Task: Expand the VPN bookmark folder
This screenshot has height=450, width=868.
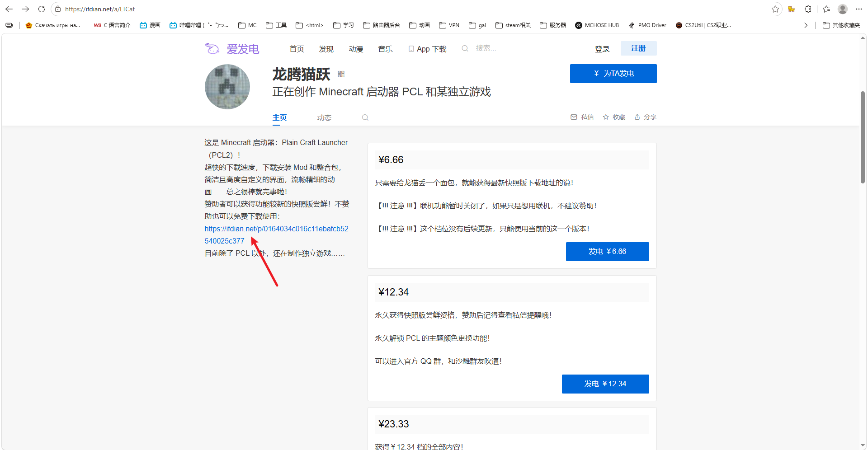Action: (449, 25)
